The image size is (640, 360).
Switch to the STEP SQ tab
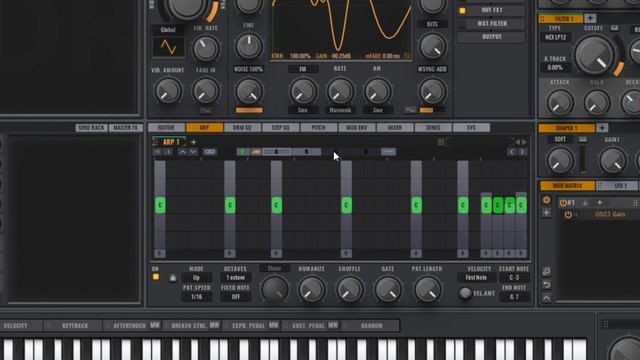[x=280, y=128]
